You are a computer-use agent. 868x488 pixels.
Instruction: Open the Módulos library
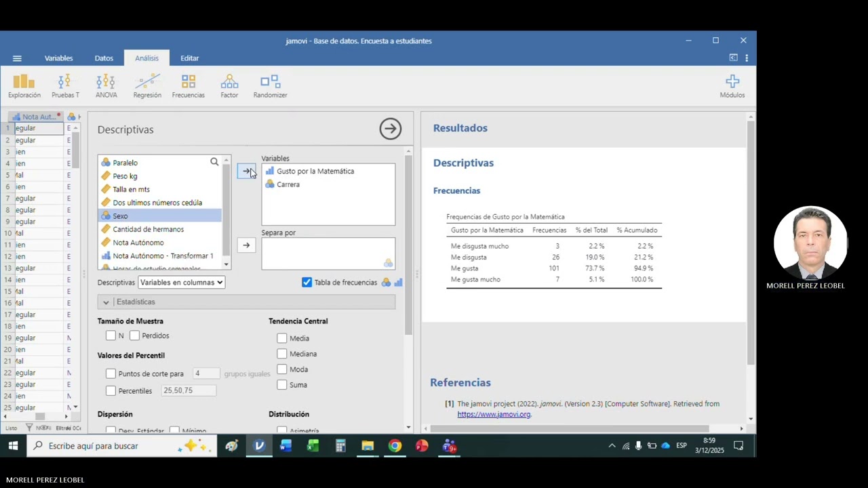coord(732,86)
